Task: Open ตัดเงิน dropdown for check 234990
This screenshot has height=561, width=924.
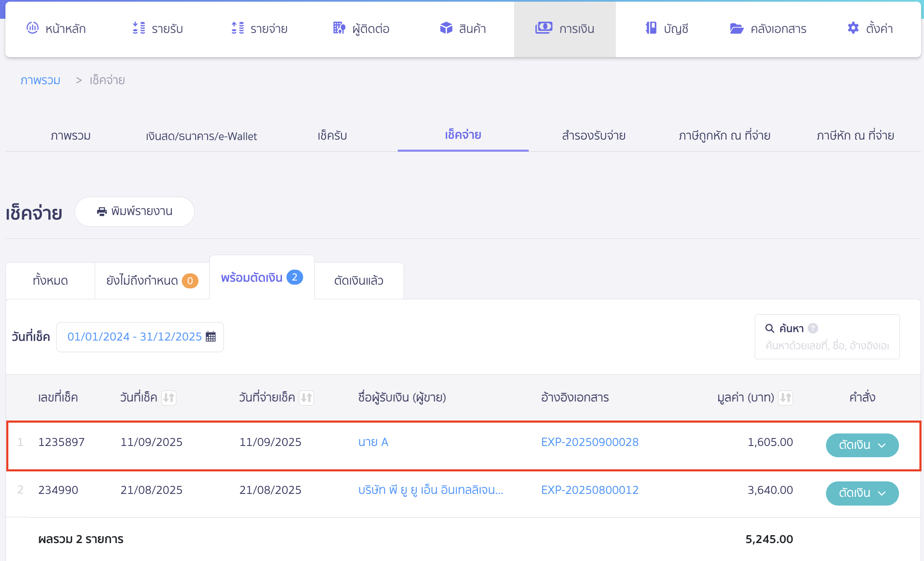Action: pyautogui.click(x=862, y=493)
